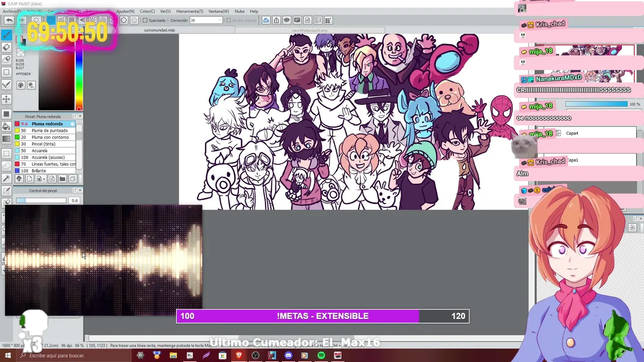Open the palette edit icon beside it

tap(31, 85)
